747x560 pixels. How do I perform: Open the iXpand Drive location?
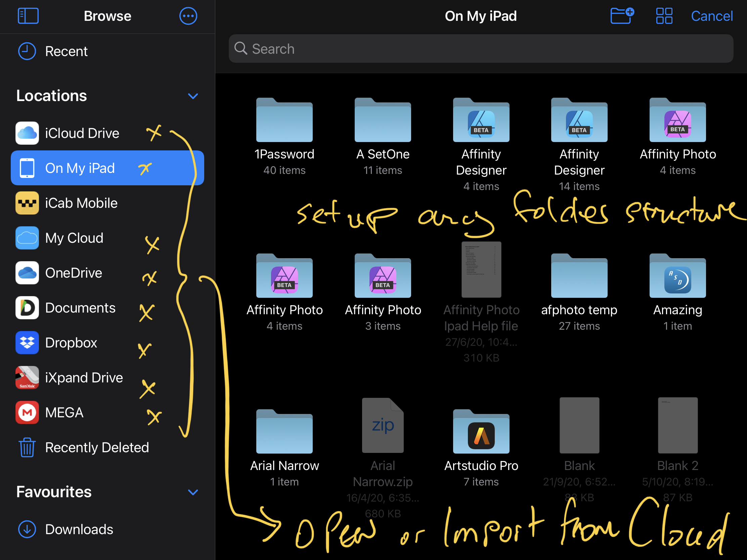coord(107,378)
